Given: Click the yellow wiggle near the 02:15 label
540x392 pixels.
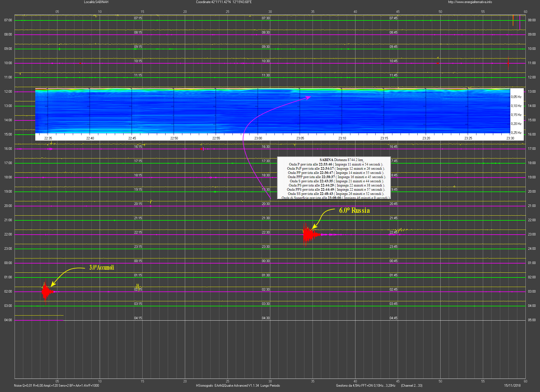Looking at the screenshot, I should click(138, 286).
